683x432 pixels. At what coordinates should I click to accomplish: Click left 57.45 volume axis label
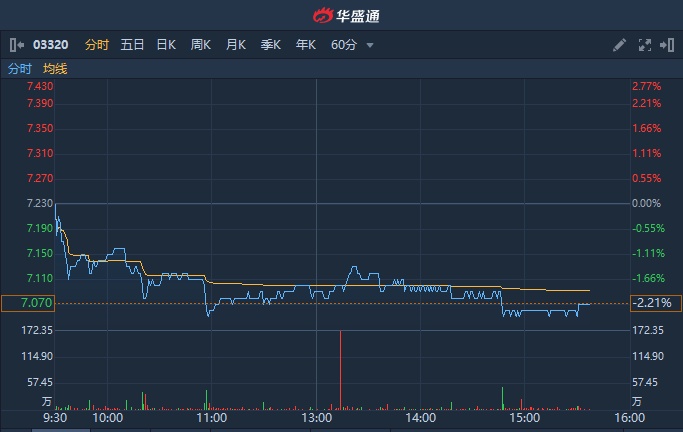tap(40, 382)
